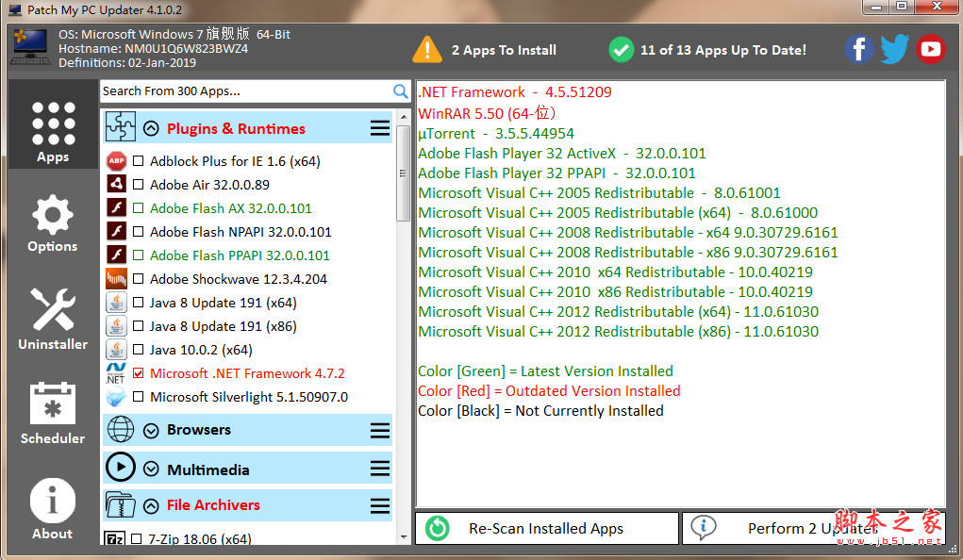Click the yellow warning triangle icon
963x560 pixels.
point(427,50)
